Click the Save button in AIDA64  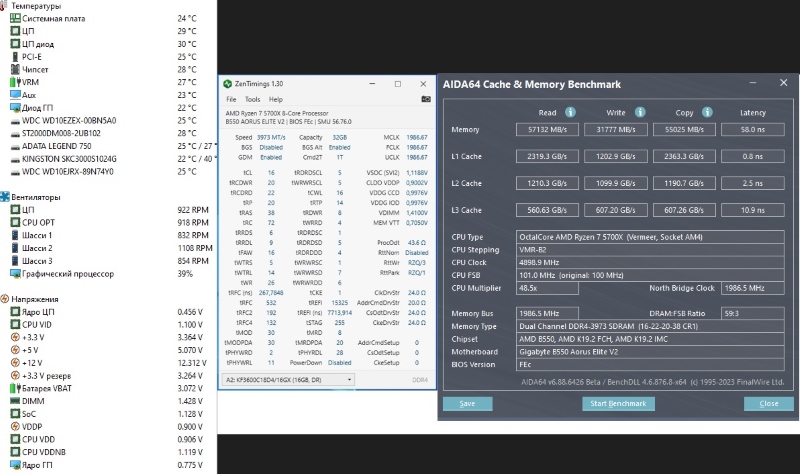pyautogui.click(x=467, y=404)
